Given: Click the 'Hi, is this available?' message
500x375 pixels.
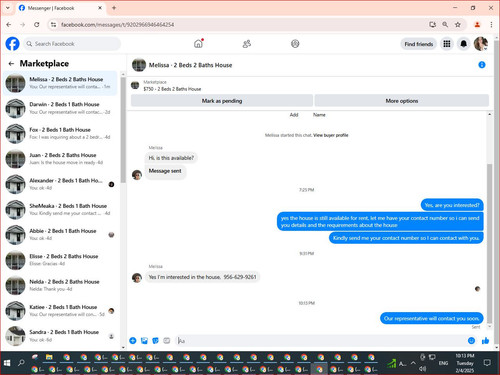Looking at the screenshot, I should pos(171,158).
